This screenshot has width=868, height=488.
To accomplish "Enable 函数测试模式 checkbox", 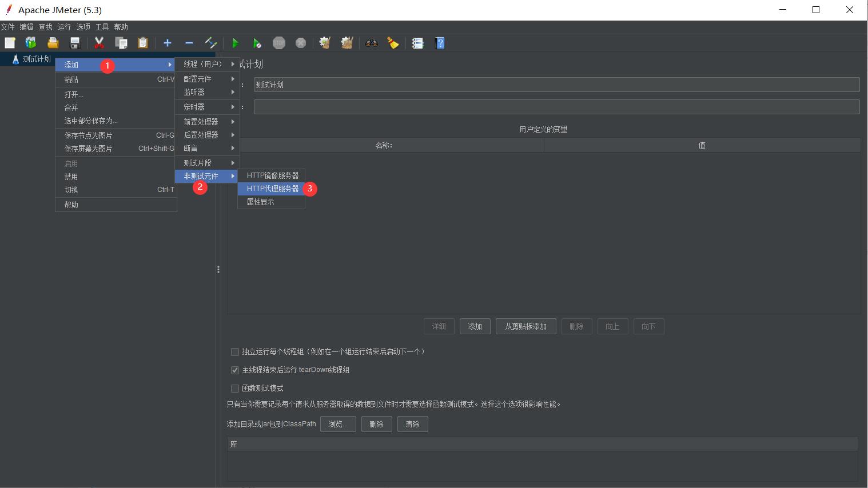I will click(x=235, y=389).
